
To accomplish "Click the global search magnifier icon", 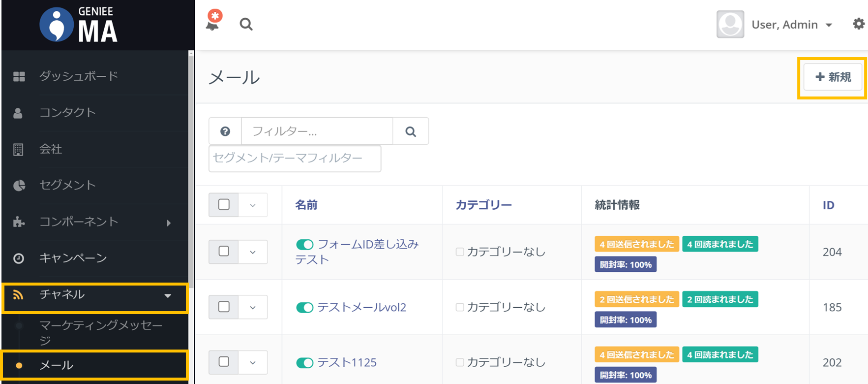I will (x=246, y=24).
